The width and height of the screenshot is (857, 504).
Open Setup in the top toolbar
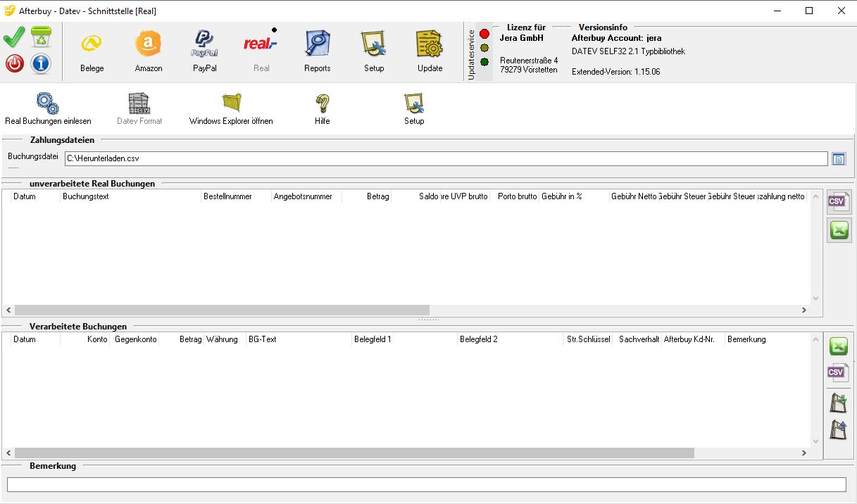pyautogui.click(x=374, y=52)
